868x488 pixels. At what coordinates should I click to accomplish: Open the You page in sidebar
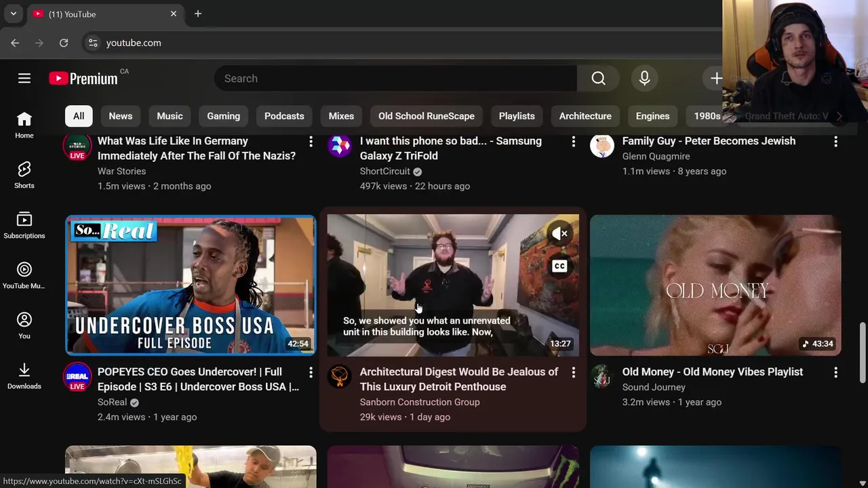click(x=24, y=326)
